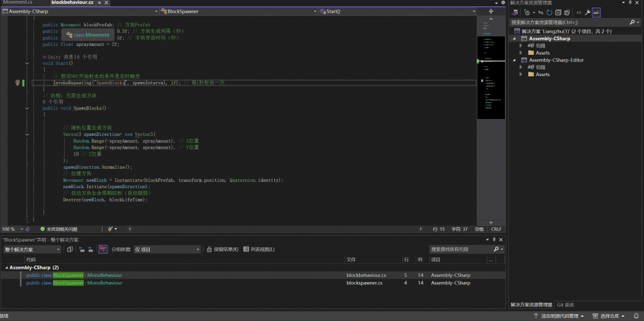644x321 pixels.
Task: Click the split editor plus icon
Action: [491, 11]
